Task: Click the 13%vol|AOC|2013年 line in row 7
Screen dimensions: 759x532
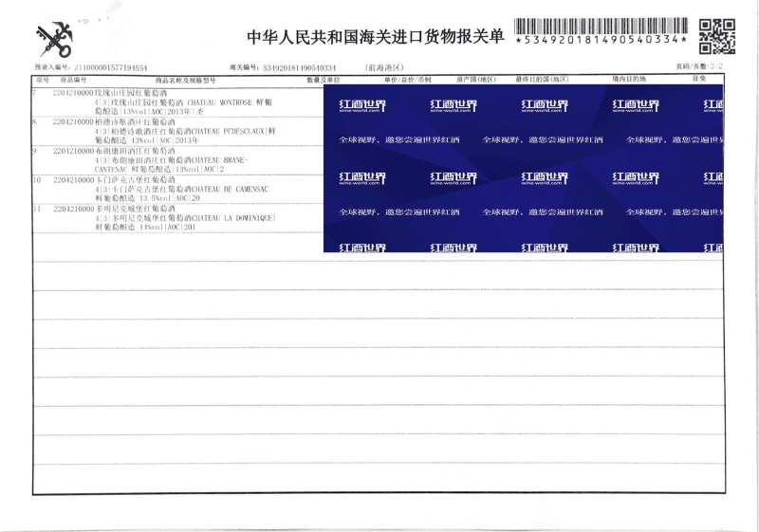Action: (x=149, y=112)
